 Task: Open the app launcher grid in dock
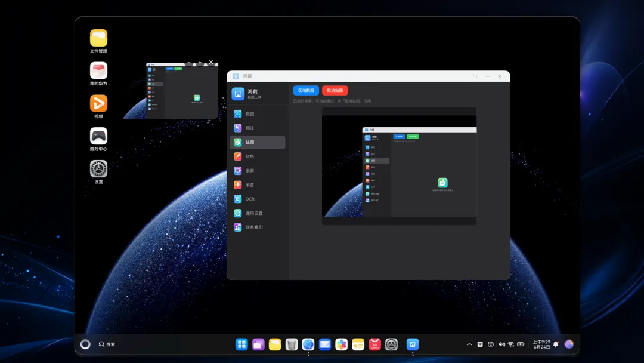(241, 344)
